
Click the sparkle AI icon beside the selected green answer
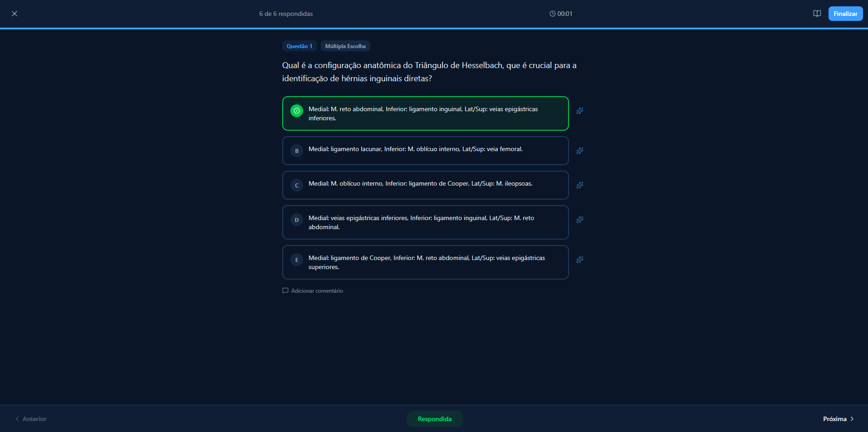tap(579, 111)
